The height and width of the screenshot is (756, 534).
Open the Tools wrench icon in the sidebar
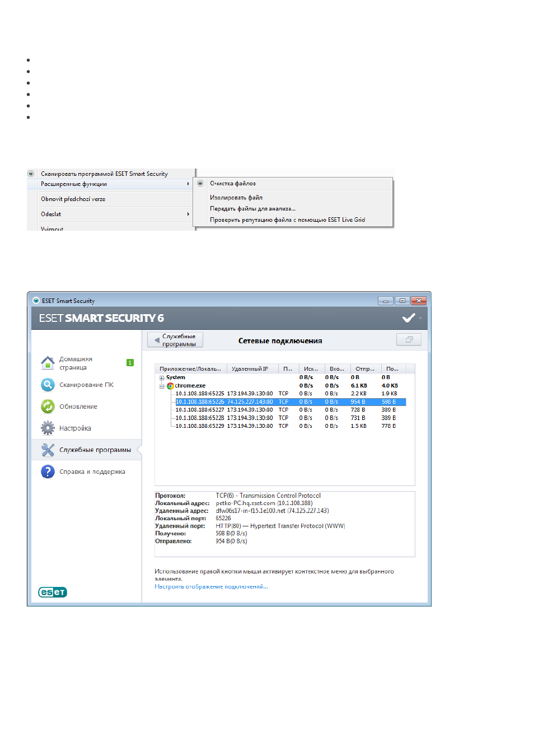(x=48, y=450)
